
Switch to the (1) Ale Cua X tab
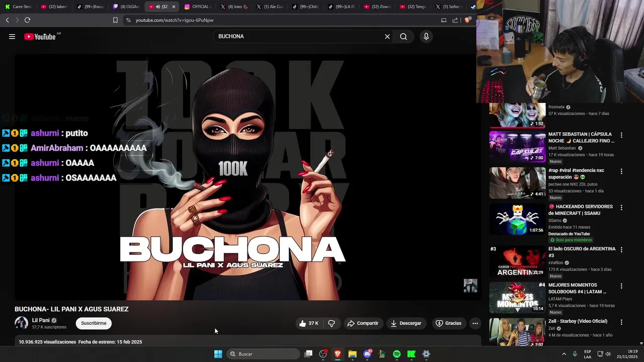click(x=270, y=7)
